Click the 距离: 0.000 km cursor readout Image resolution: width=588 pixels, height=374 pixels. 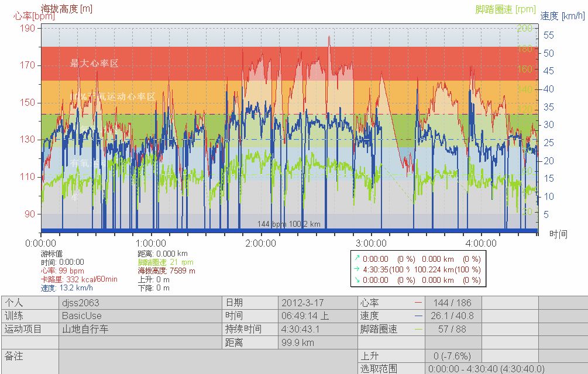163,254
